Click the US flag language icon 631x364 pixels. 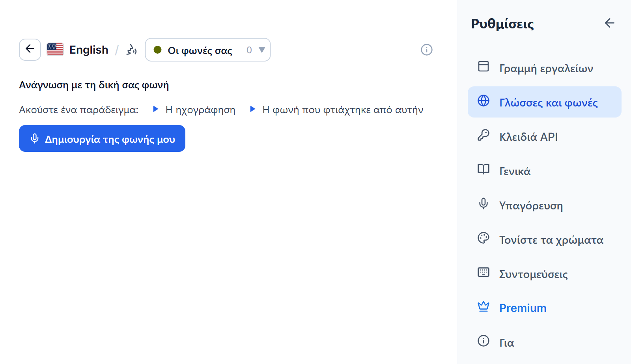pos(55,50)
